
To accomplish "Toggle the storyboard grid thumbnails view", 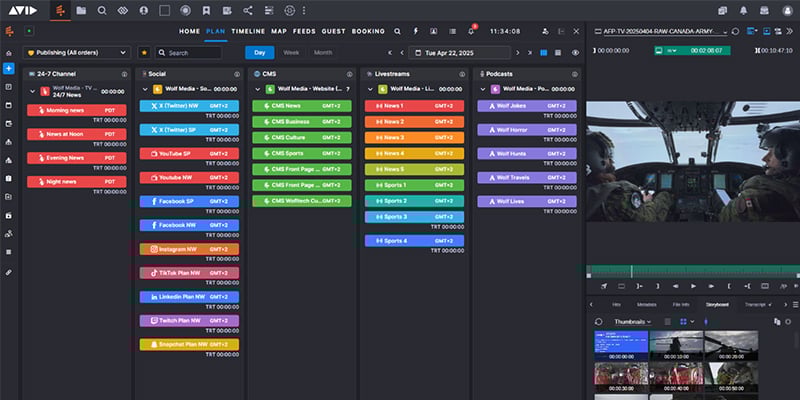I will click(684, 322).
